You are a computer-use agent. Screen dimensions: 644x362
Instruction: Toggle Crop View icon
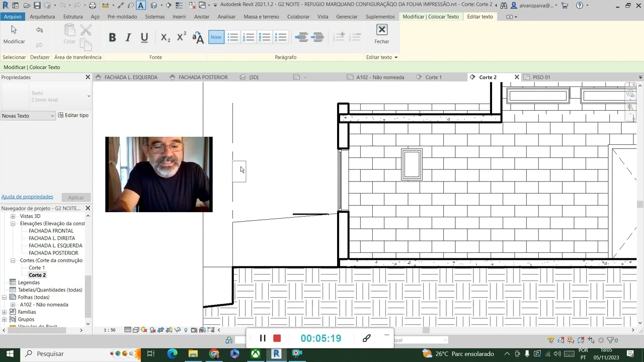160,330
